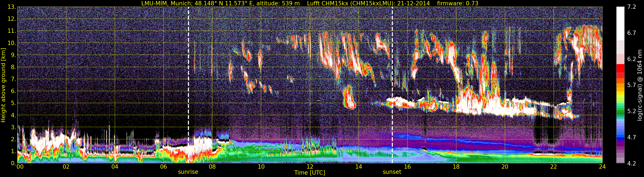Image resolution: width=644 pixels, height=177 pixels.
Task: Click the colorbar label '6.2'
Action: tap(632, 59)
